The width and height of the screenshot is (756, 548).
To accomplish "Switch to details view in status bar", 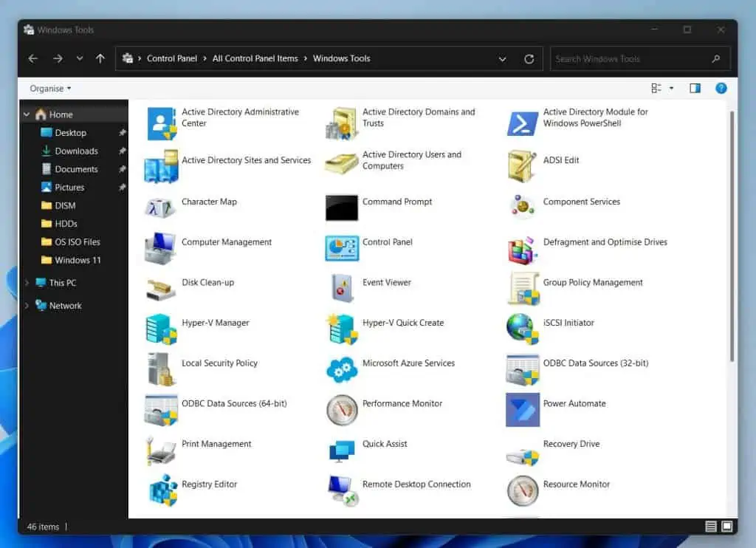I will (x=711, y=527).
